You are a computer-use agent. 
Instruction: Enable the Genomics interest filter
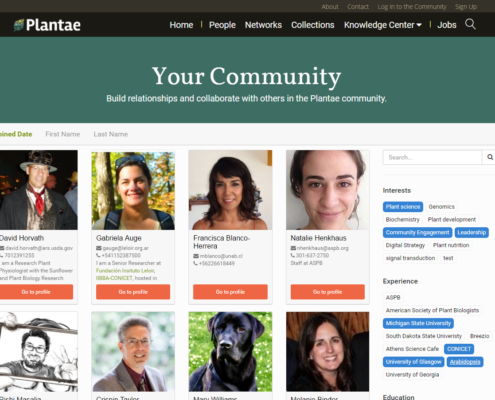(441, 207)
